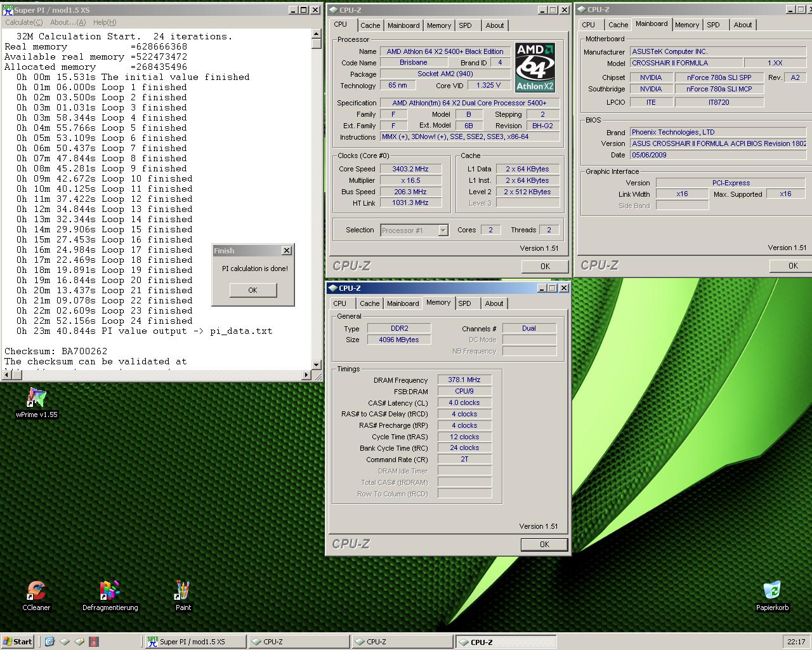Image resolution: width=812 pixels, height=650 pixels.
Task: Open the Calculate menu in Super PI
Action: click(x=23, y=22)
